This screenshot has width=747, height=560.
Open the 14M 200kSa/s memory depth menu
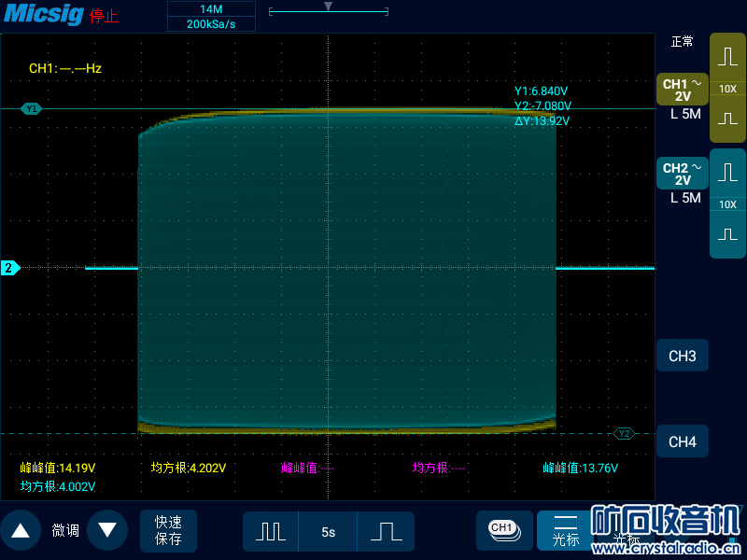point(211,17)
